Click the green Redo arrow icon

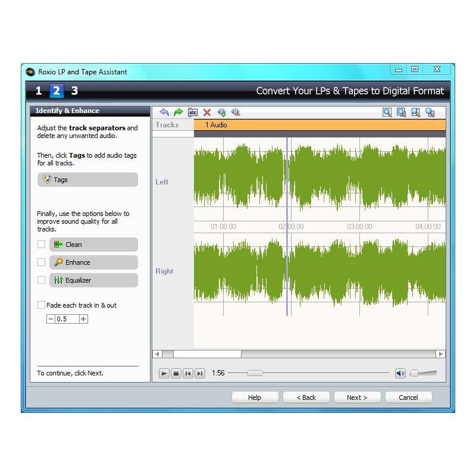click(x=178, y=112)
